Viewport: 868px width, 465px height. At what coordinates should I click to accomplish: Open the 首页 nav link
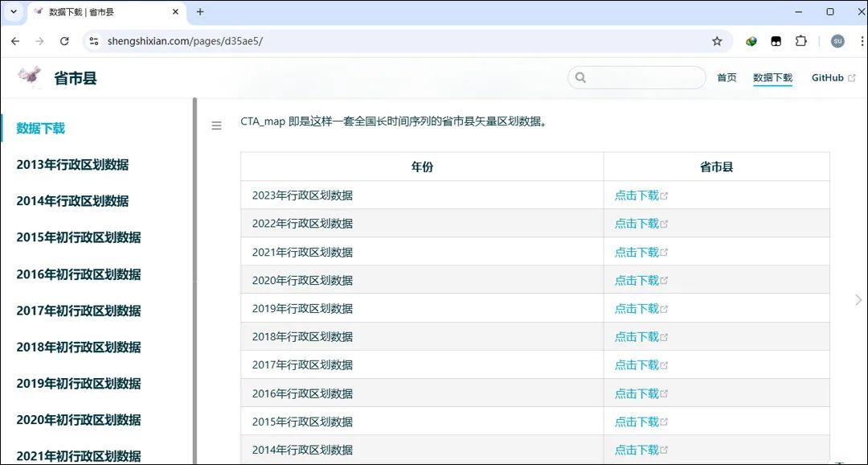click(x=727, y=77)
